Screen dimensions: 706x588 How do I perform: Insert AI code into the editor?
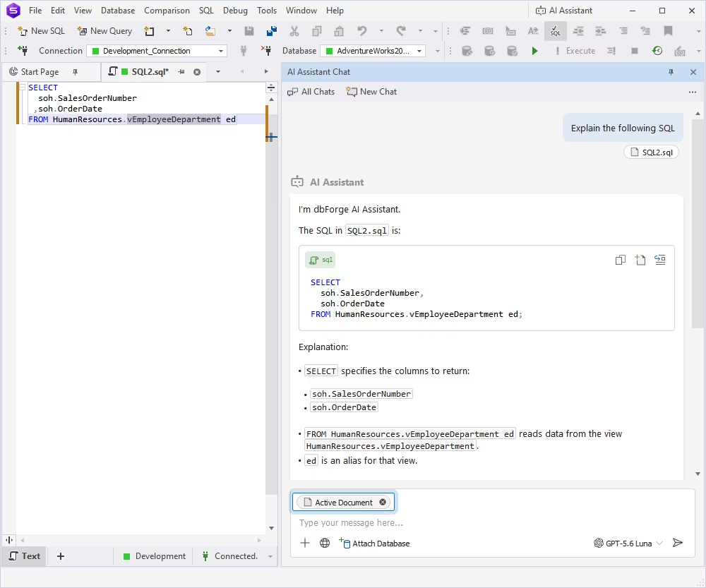click(660, 260)
